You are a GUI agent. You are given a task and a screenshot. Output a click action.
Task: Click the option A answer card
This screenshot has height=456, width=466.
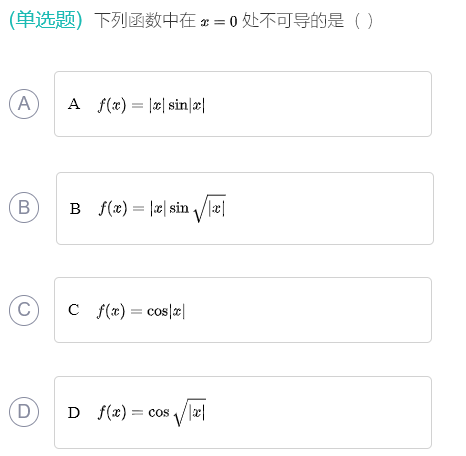(x=243, y=104)
